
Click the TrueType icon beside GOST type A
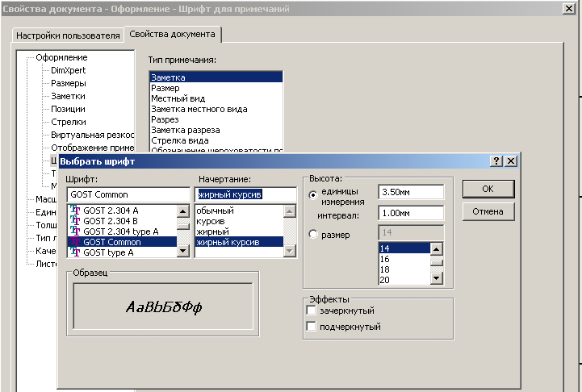click(75, 252)
